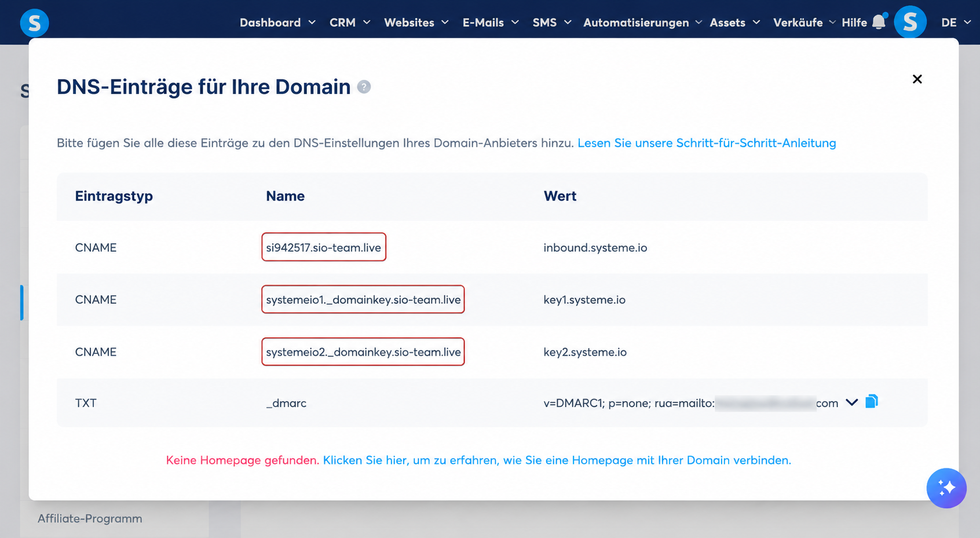
Task: Click the DNS-Einträge für Ihre Domain heading
Action: pos(203,87)
